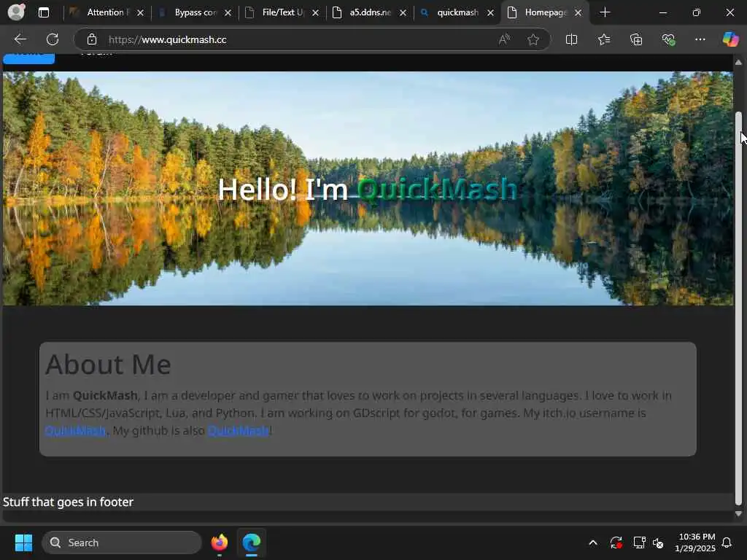Image resolution: width=747 pixels, height=560 pixels.
Task: Click the About Me heading
Action: click(108, 365)
